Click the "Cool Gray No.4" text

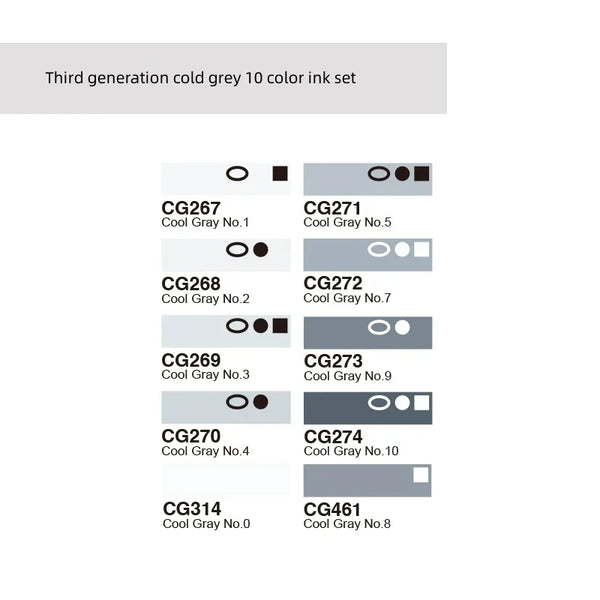coord(206,451)
